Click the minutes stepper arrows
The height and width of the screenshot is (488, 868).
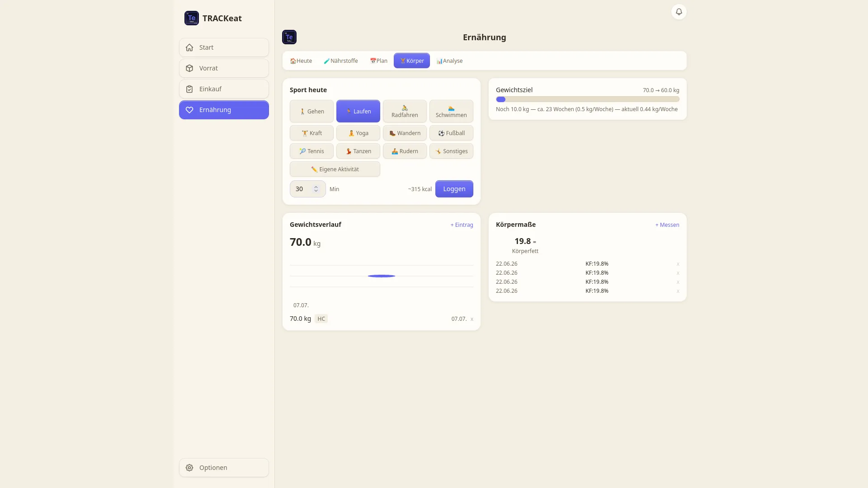(316, 189)
